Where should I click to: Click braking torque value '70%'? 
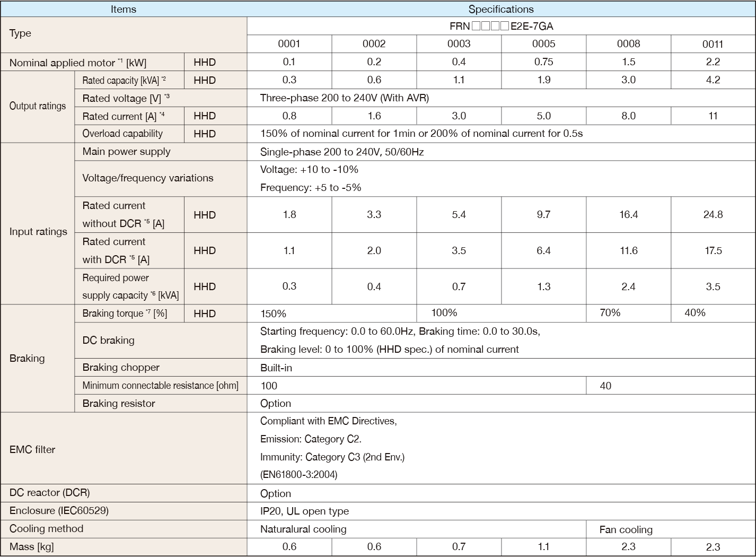(x=610, y=312)
